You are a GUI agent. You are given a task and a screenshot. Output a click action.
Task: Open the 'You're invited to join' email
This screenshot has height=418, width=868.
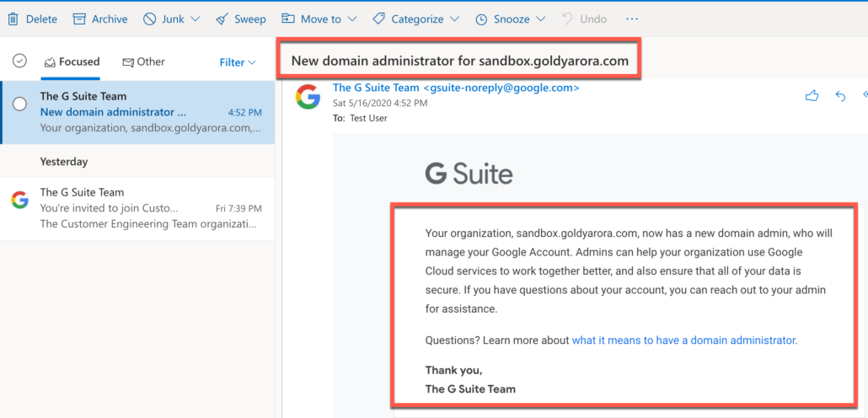pyautogui.click(x=138, y=209)
